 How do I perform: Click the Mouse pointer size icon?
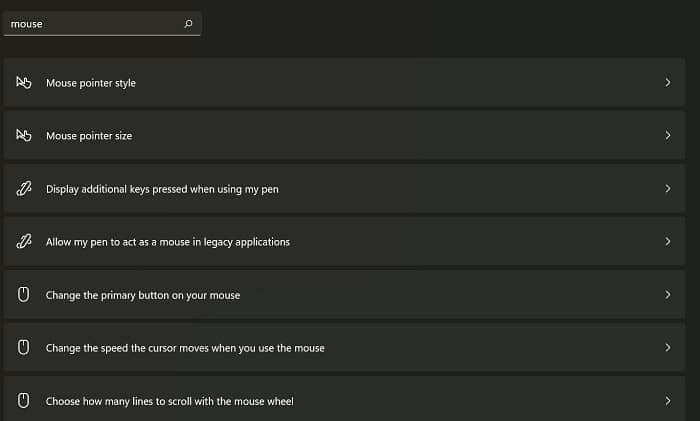pos(24,136)
